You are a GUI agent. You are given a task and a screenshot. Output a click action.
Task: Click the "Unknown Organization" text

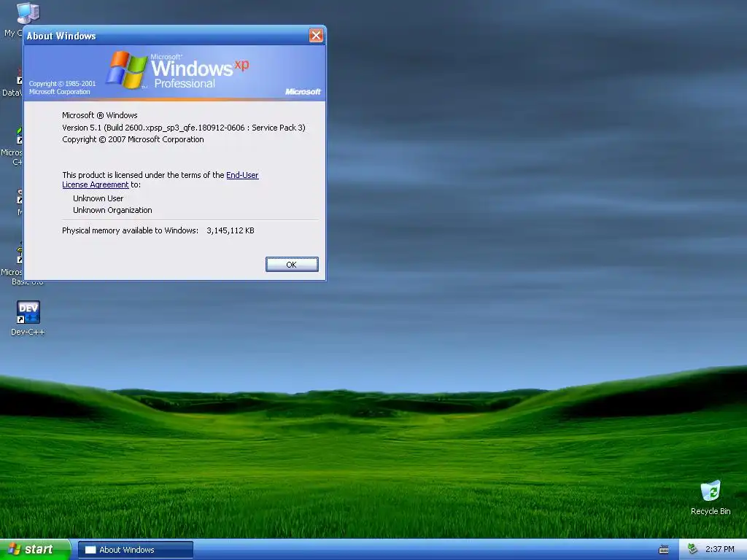pos(112,210)
